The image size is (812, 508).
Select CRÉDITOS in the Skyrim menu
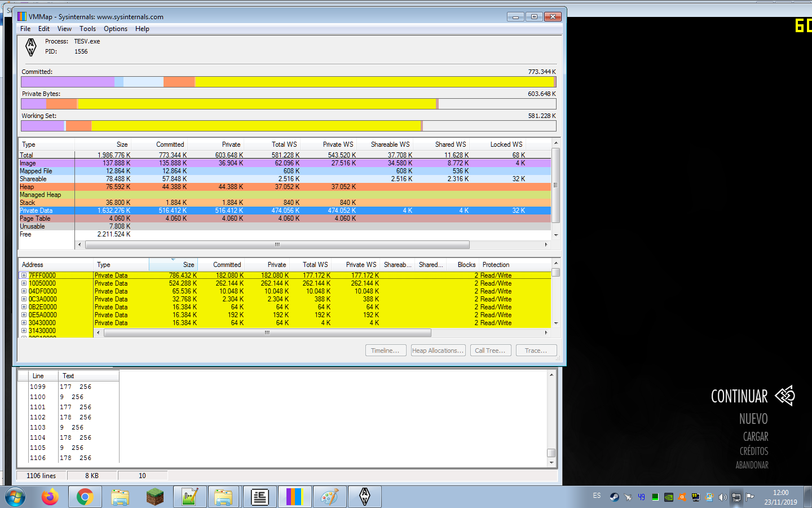pyautogui.click(x=754, y=451)
